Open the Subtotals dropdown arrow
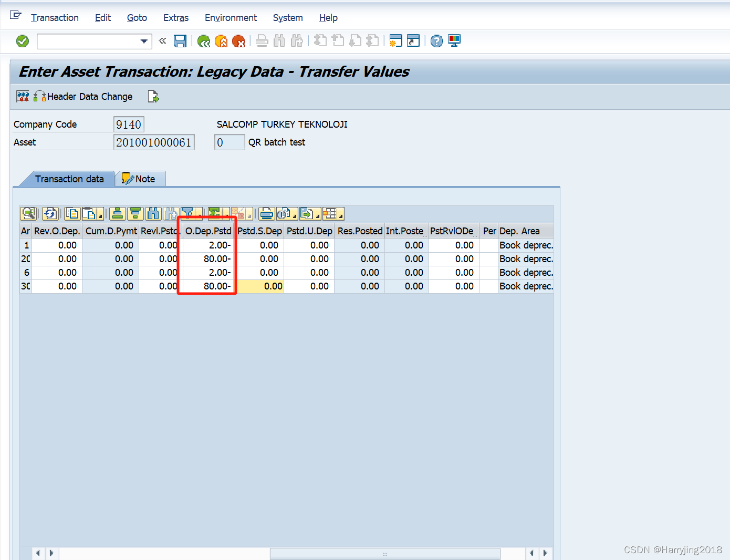Screen dimensions: 730x560 tap(249, 215)
